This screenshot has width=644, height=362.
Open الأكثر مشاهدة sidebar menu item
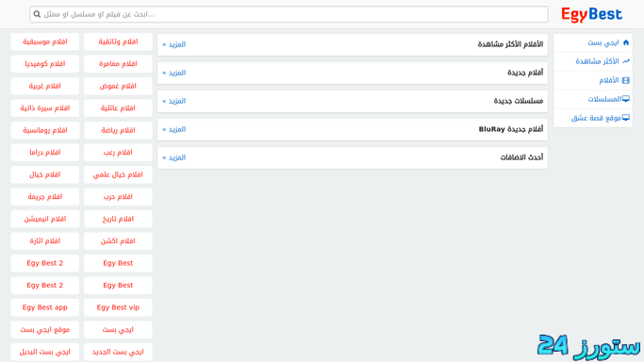[593, 61]
